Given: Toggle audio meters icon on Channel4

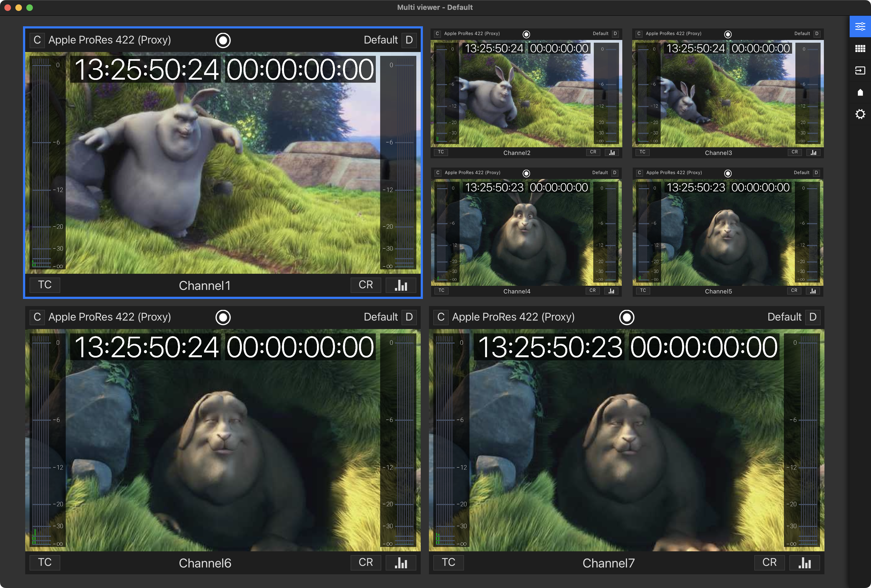Looking at the screenshot, I should pos(611,291).
